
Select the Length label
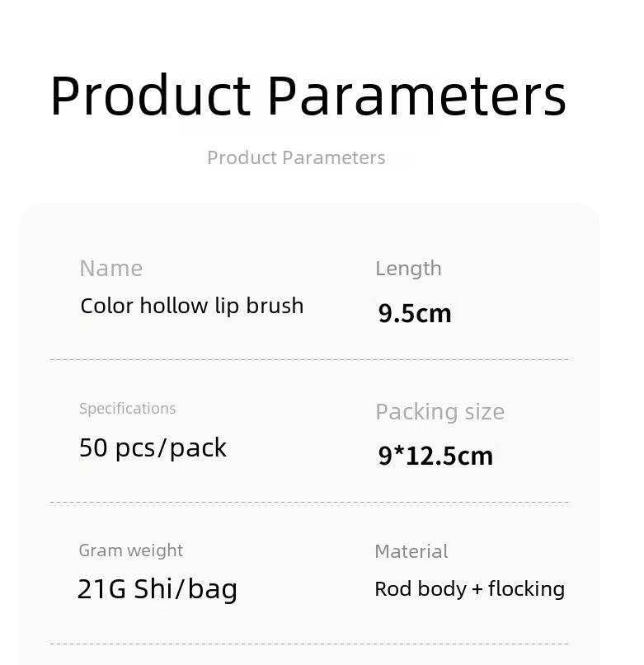408,269
